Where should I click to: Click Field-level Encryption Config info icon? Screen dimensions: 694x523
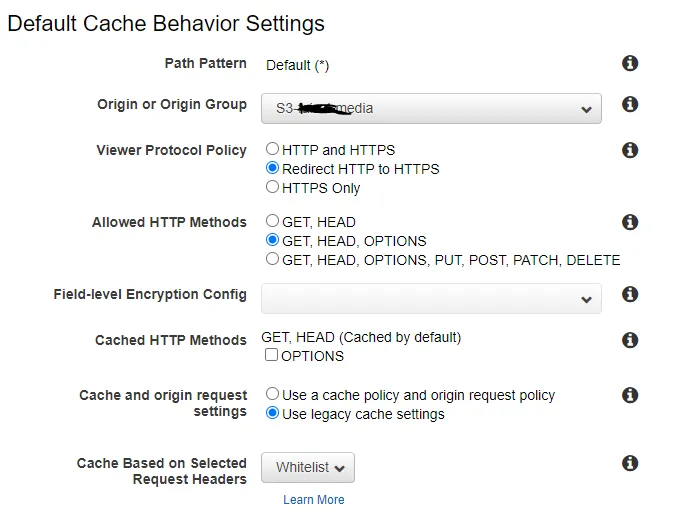click(630, 294)
